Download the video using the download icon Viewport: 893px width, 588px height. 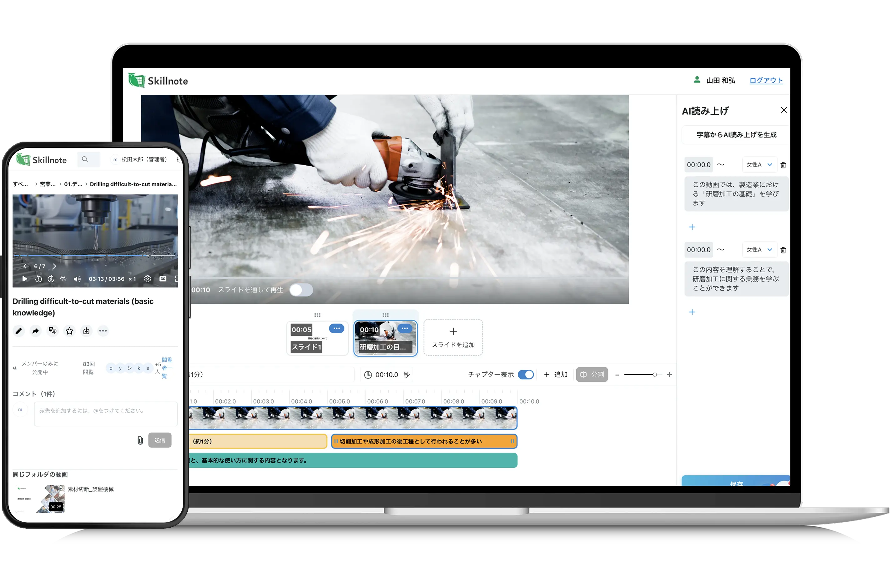86,331
